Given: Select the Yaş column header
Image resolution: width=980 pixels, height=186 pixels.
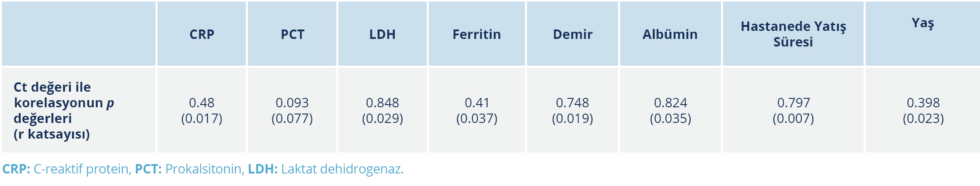Looking at the screenshot, I should click(x=923, y=23).
